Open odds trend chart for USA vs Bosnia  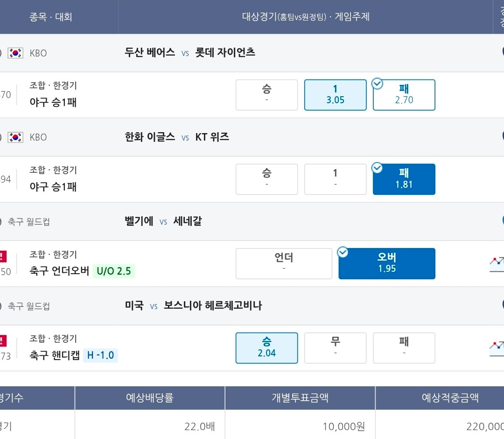497,348
